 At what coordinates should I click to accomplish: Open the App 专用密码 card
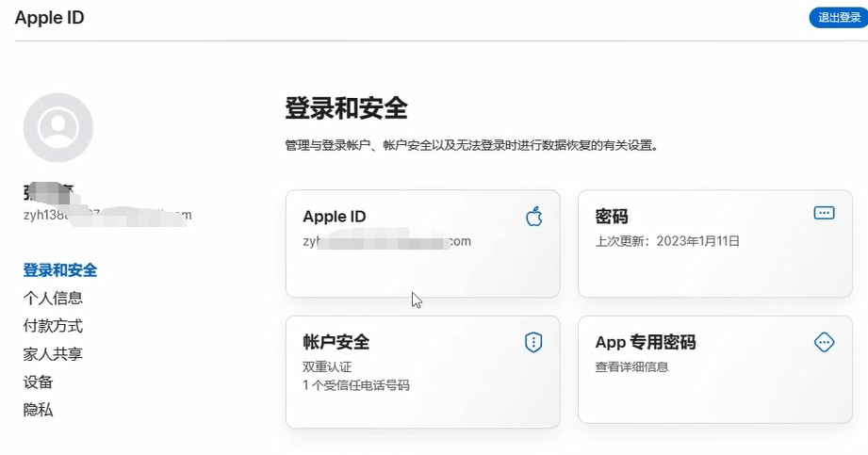pos(715,369)
